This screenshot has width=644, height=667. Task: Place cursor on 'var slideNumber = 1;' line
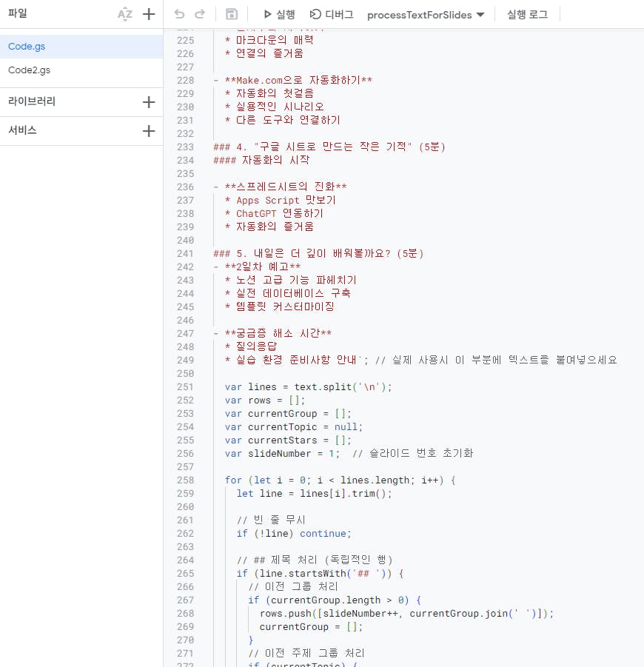(x=282, y=454)
